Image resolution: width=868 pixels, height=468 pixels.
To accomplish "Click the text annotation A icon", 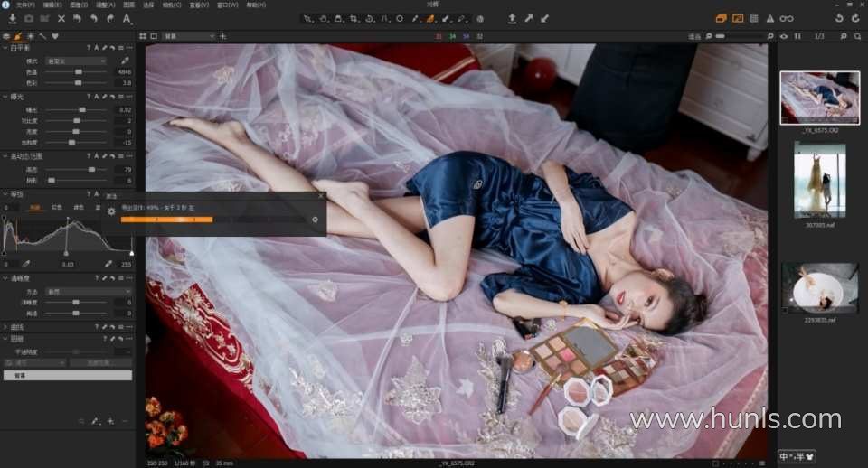I will coord(126,18).
